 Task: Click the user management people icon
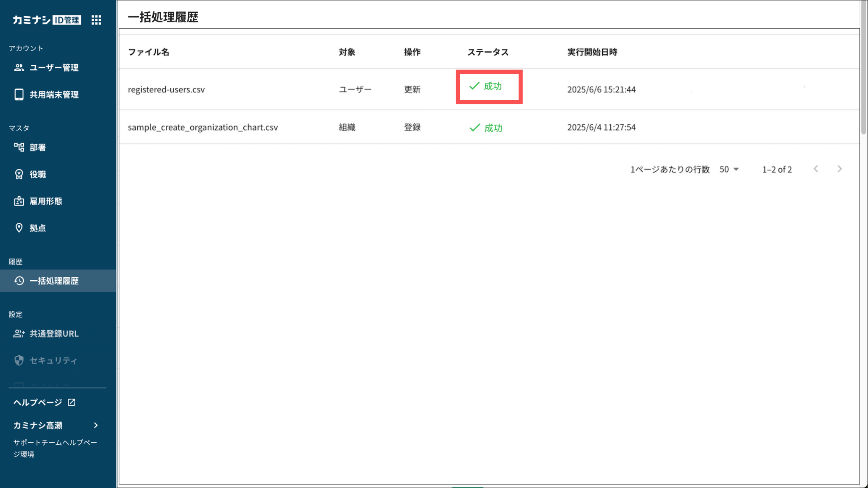click(x=19, y=67)
